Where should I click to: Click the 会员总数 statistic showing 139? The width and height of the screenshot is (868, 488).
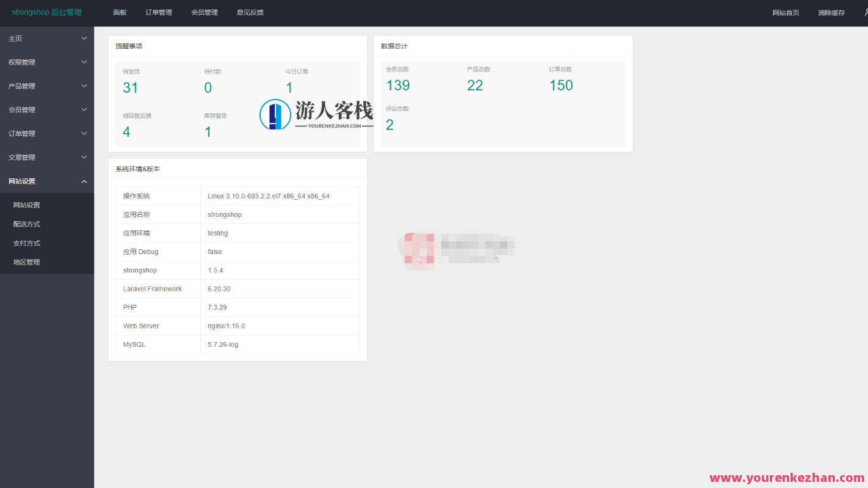397,85
